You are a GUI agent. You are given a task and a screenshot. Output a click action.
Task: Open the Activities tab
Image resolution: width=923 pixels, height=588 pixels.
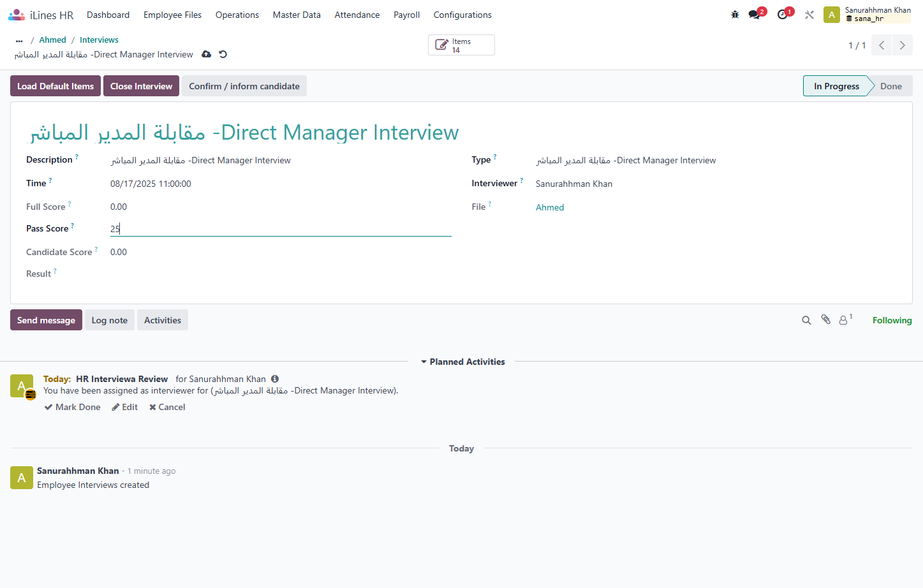click(x=163, y=320)
